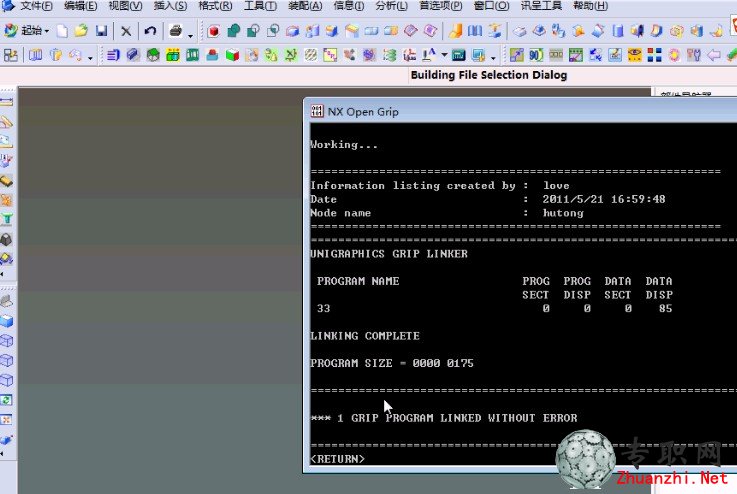Click the 'LINKING COMPLETE' line in Grip console

(x=365, y=336)
